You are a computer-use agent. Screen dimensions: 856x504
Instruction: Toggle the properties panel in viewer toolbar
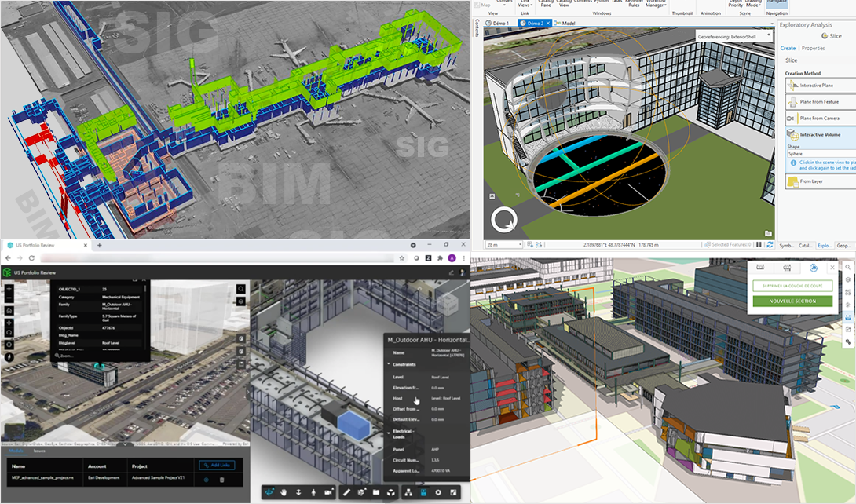pyautogui.click(x=424, y=492)
